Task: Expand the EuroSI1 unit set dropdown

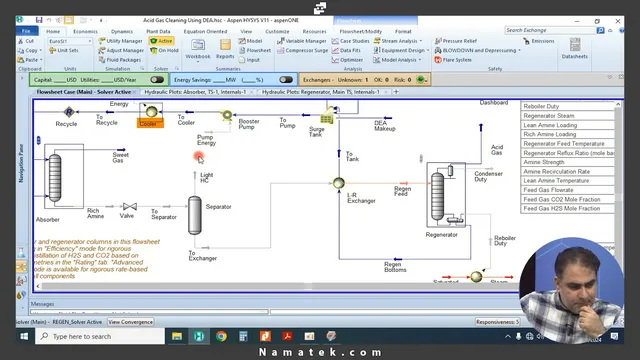Action: (90, 41)
